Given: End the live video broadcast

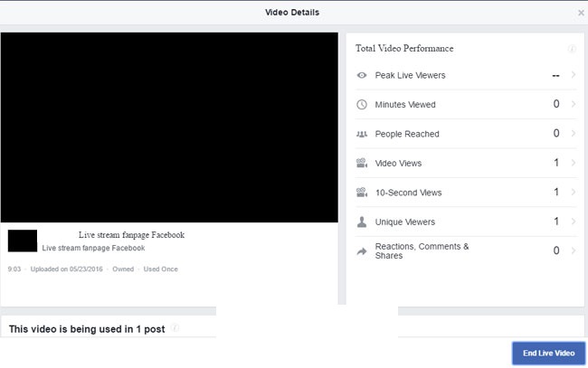Looking at the screenshot, I should pyautogui.click(x=548, y=353).
